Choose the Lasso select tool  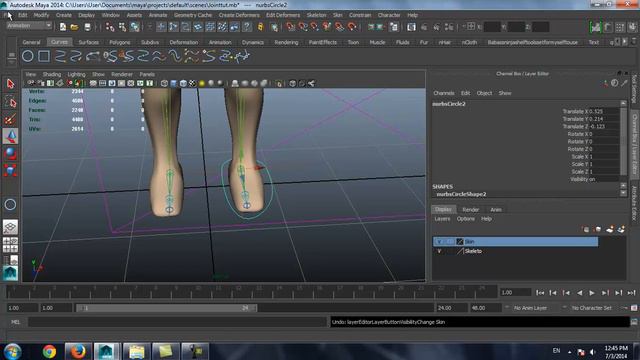click(x=11, y=102)
